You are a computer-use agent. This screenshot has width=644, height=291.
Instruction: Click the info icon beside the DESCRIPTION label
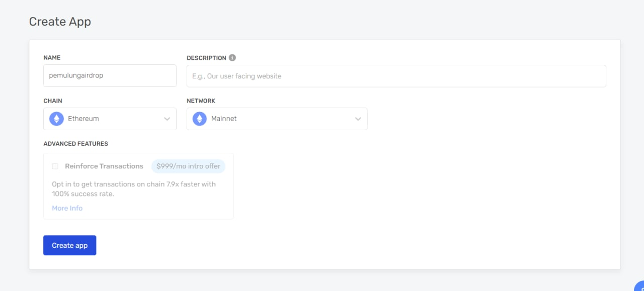pos(232,57)
